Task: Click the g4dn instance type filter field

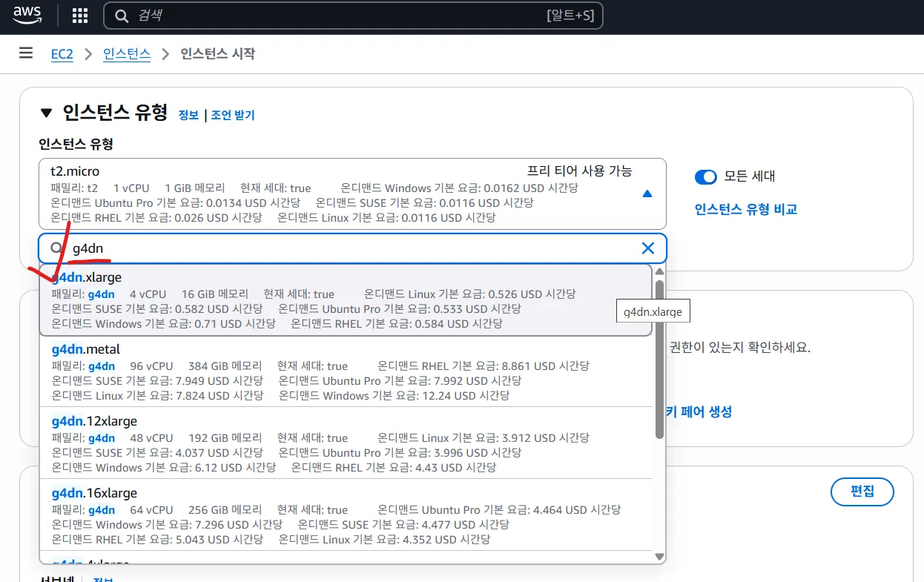Action: coord(352,248)
